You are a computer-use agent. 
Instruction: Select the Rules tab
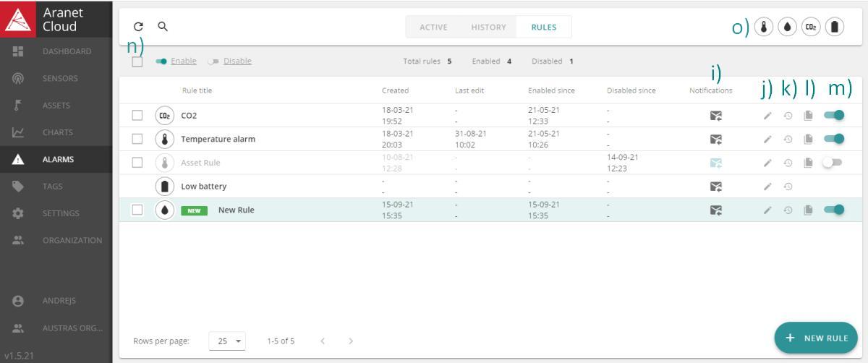point(544,27)
